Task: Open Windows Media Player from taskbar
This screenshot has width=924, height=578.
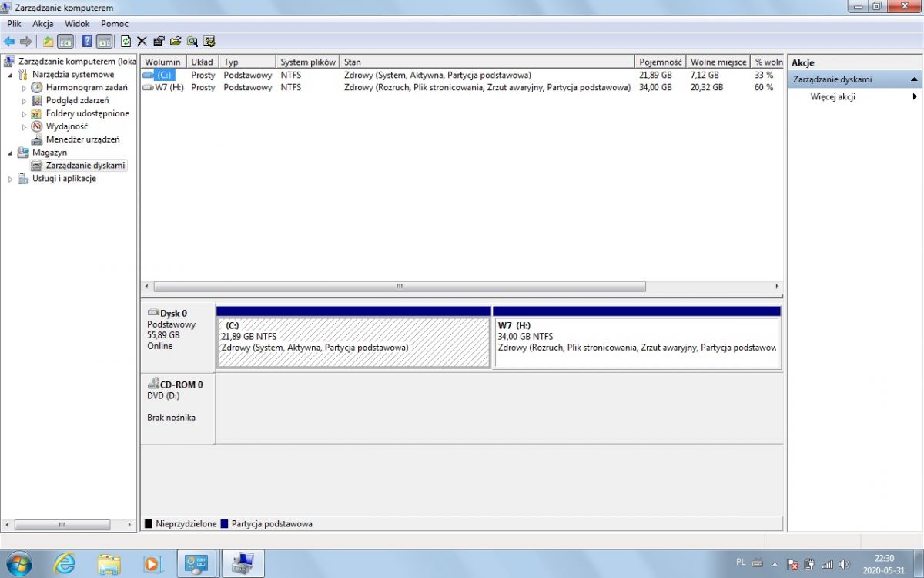Action: click(x=152, y=563)
